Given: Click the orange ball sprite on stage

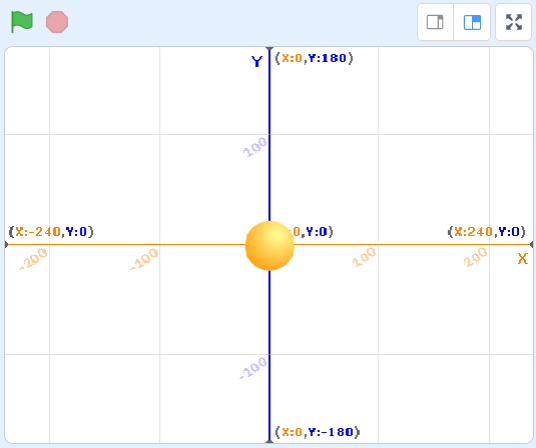Looking at the screenshot, I should (270, 246).
